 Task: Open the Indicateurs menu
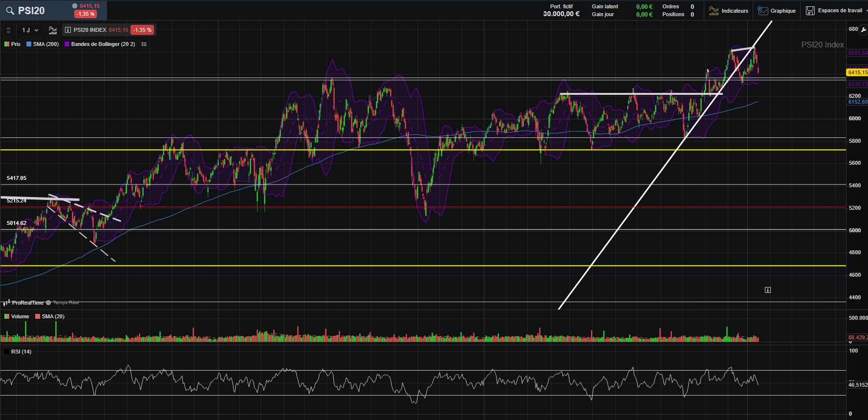pyautogui.click(x=729, y=11)
